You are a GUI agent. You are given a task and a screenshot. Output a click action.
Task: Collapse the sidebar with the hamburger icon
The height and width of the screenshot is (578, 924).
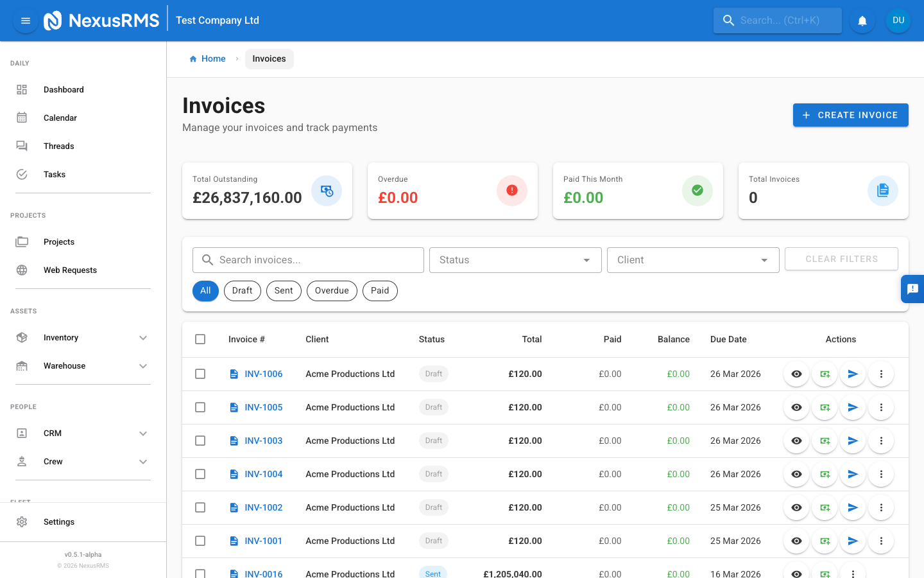(x=25, y=20)
